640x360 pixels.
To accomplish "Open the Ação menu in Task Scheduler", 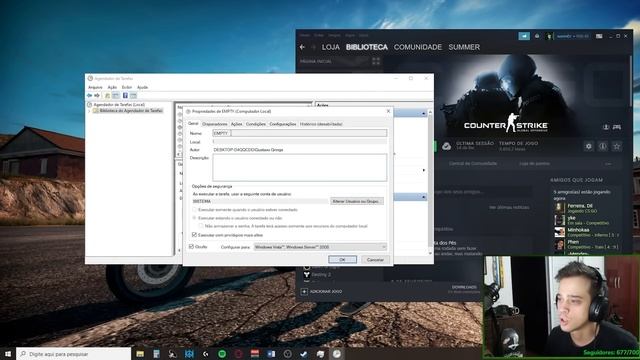I will click(x=112, y=87).
